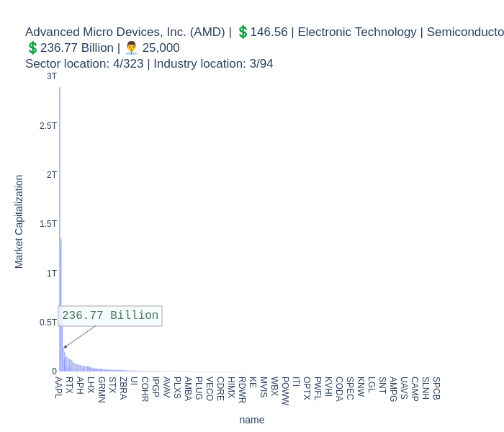Click the 2T y-axis tick

[51, 175]
